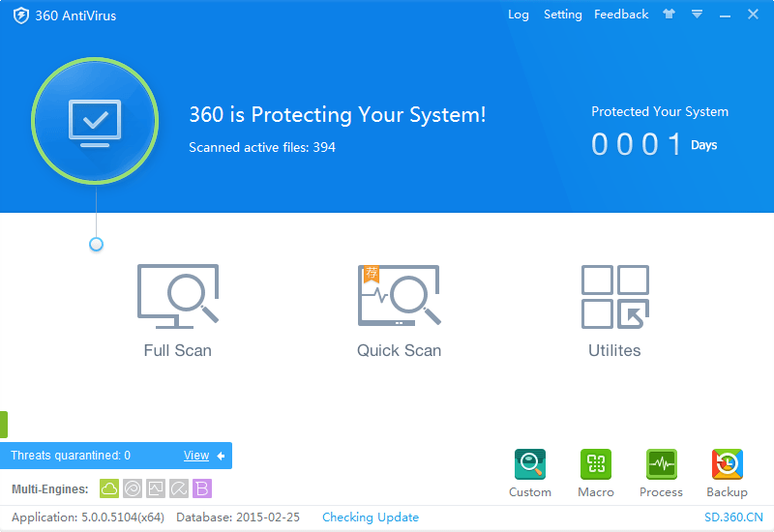Click the green side tab handle
774x532 pixels.
[4, 425]
